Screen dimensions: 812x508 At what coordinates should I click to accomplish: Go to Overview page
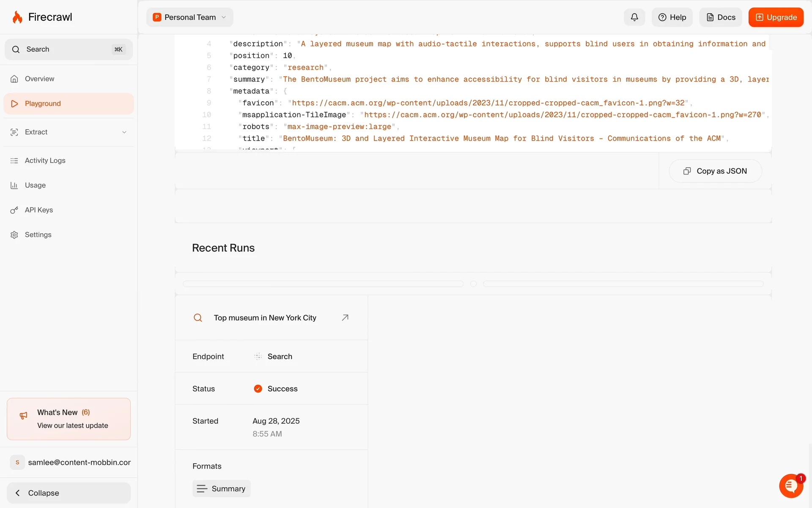point(39,79)
